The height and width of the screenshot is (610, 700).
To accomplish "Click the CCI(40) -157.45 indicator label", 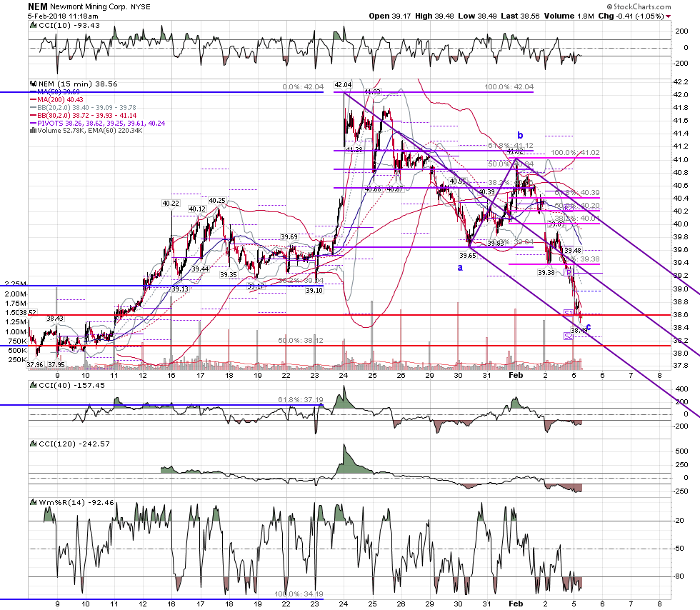I will [72, 386].
